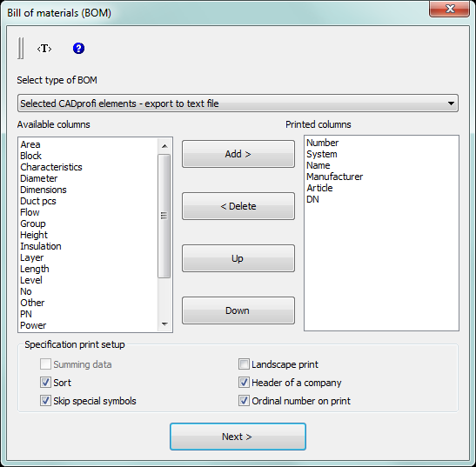Select Diameter in Available columns

[x=39, y=178]
